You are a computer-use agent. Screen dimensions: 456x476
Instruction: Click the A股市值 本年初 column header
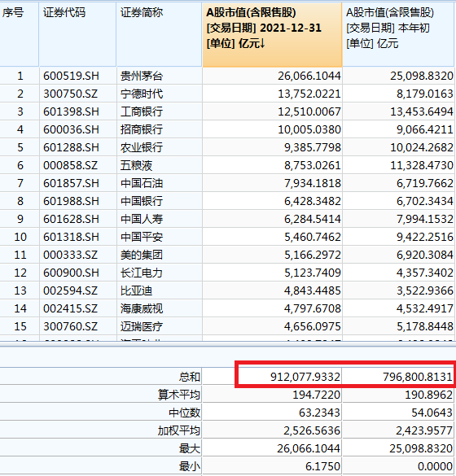[x=398, y=34]
